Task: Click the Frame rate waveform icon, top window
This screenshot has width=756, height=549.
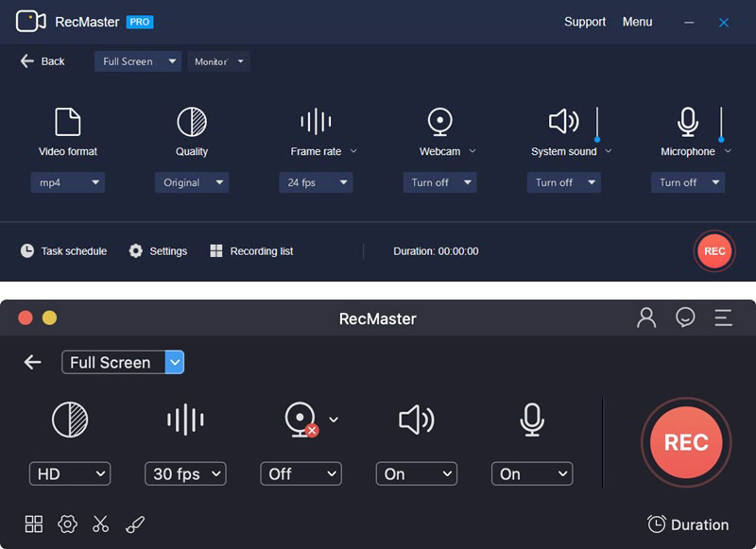Action: coord(316,121)
